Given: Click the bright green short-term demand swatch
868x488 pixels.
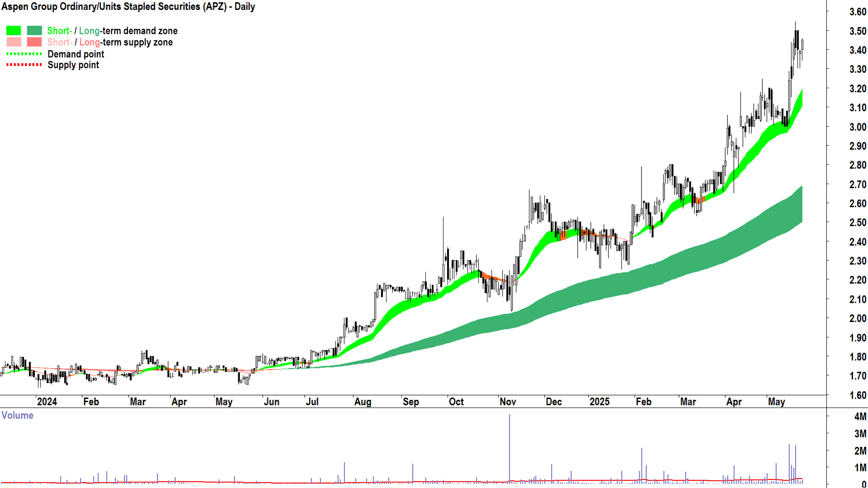Looking at the screenshot, I should (14, 31).
